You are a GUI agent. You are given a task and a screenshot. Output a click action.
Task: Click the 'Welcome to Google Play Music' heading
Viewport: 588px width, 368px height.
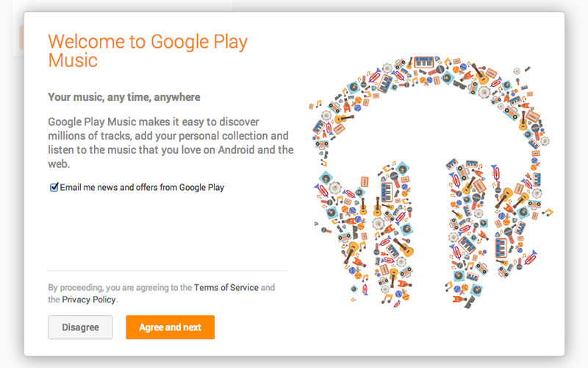coord(148,51)
